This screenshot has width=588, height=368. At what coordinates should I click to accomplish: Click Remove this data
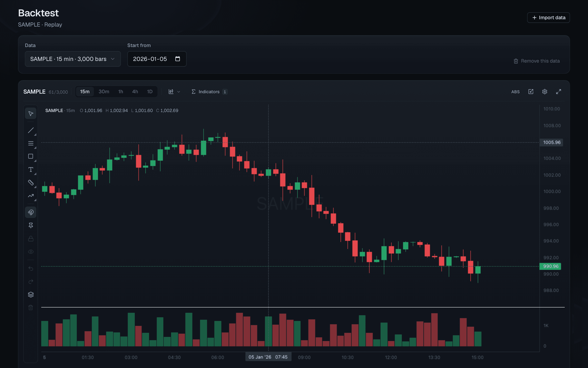537,61
